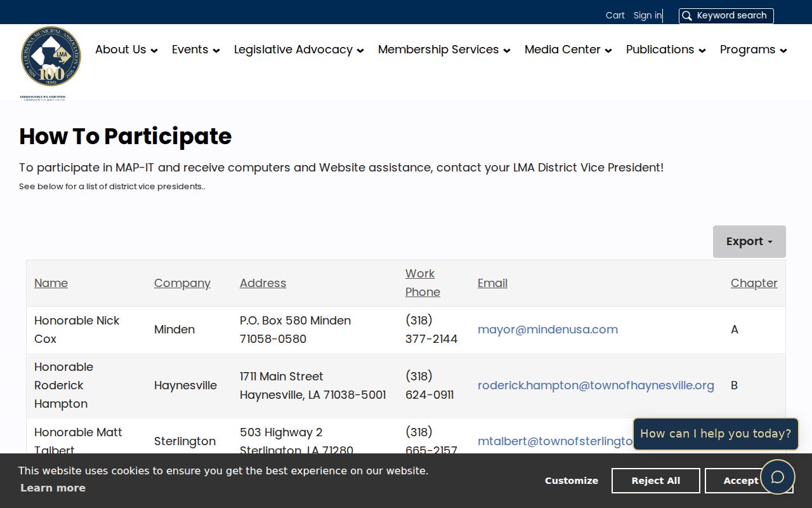
Task: Expand the Programs chevron arrow
Action: pos(783,50)
